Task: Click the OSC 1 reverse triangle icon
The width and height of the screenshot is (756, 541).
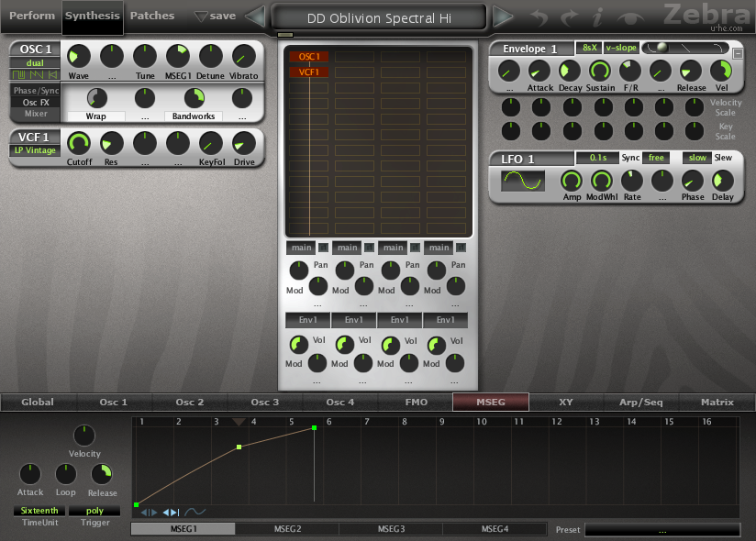Action: [x=52, y=74]
